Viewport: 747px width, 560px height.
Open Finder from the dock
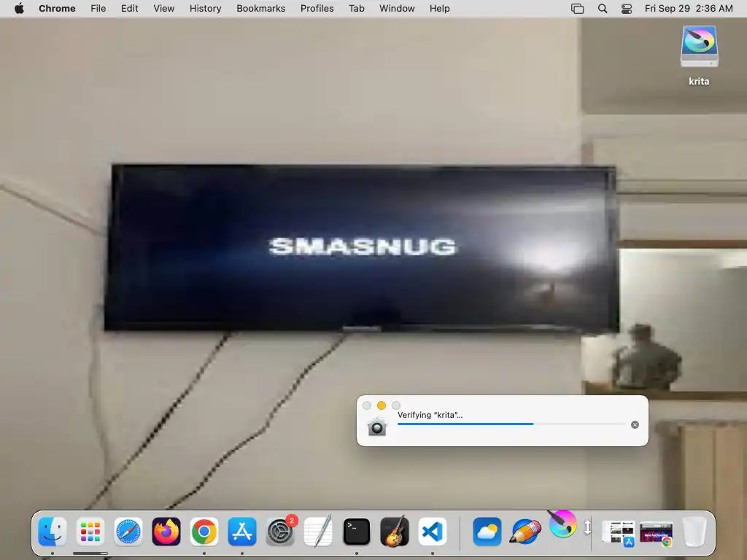(52, 532)
